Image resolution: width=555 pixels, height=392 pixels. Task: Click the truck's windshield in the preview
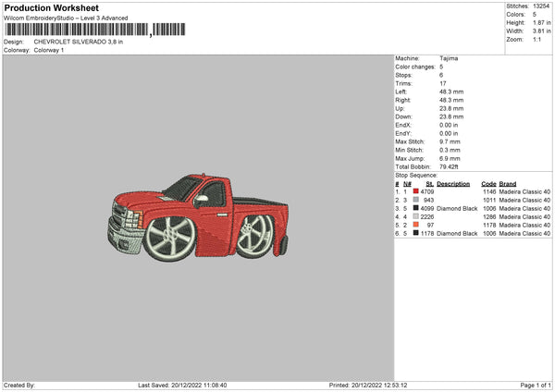tap(185, 190)
